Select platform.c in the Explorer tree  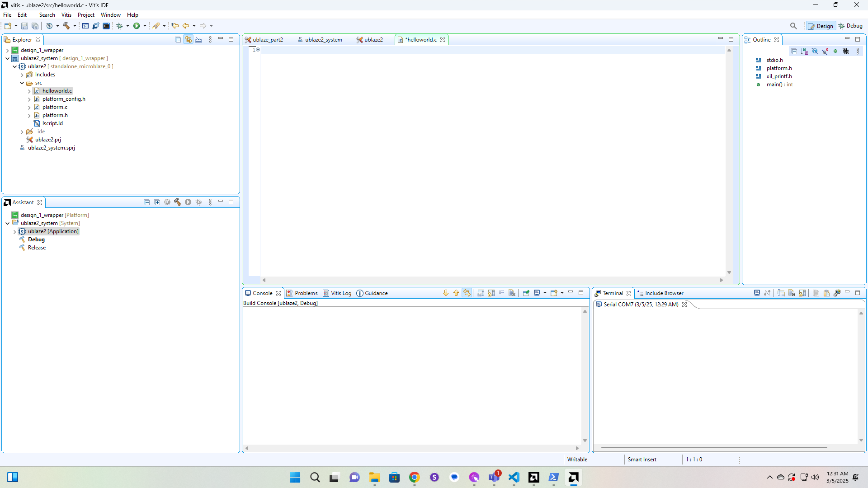[55, 107]
